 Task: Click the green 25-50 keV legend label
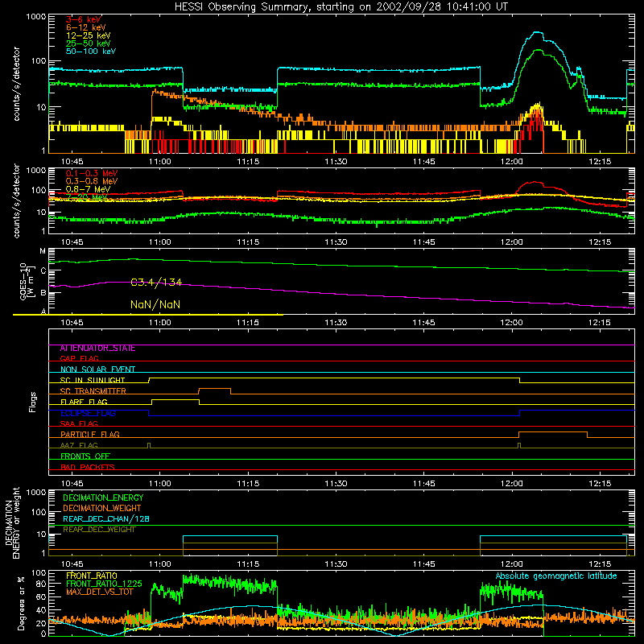[89, 43]
